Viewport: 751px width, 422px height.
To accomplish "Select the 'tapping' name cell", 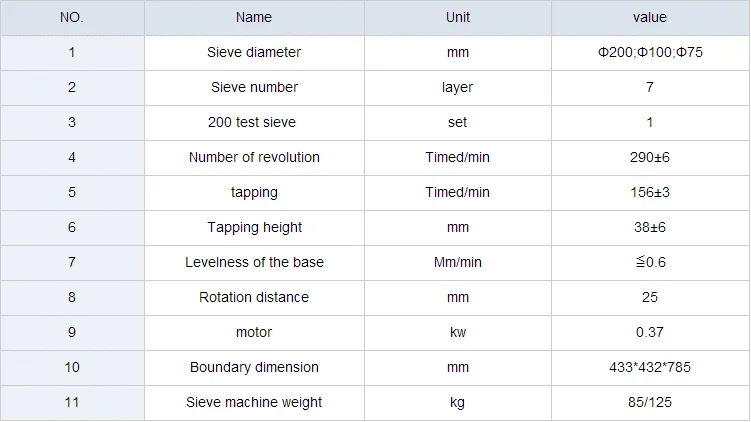I will pos(254,192).
